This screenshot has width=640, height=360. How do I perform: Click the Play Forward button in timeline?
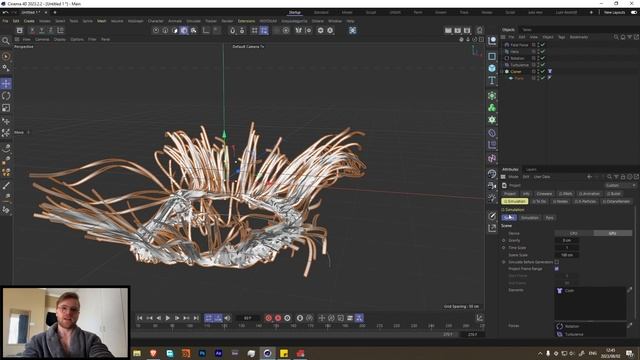[x=168, y=318]
